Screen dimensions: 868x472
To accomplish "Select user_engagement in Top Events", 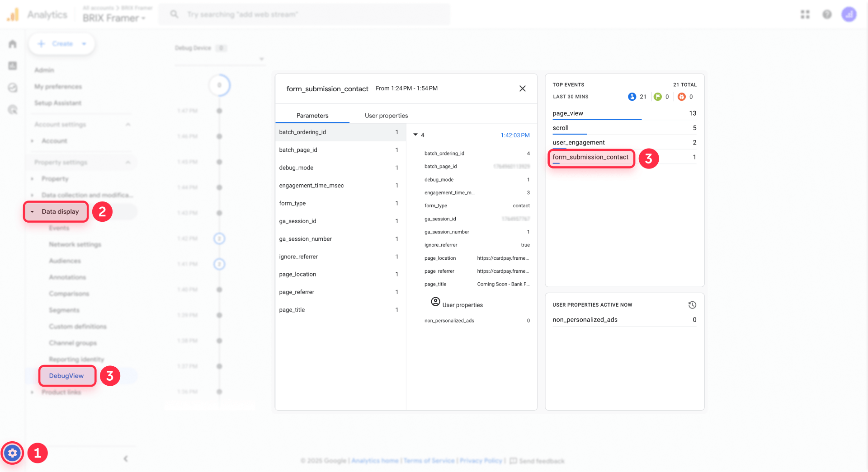I will coord(624,142).
